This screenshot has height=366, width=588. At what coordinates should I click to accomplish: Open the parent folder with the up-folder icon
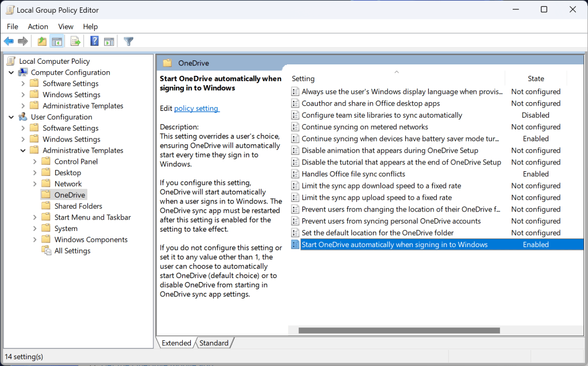tap(41, 41)
